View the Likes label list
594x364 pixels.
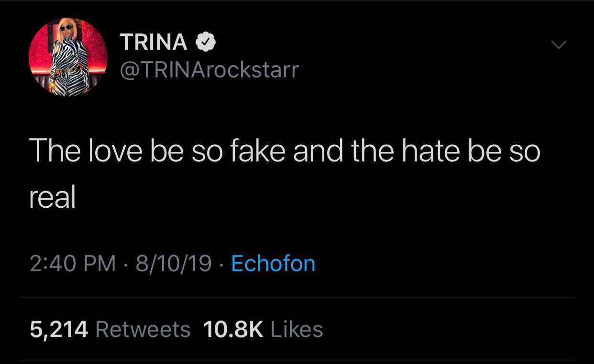297,330
